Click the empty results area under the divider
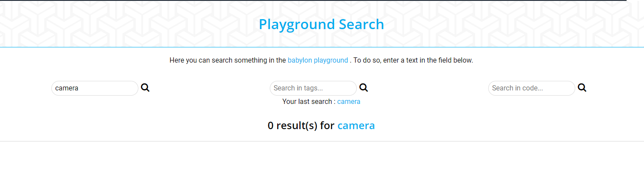 322,161
